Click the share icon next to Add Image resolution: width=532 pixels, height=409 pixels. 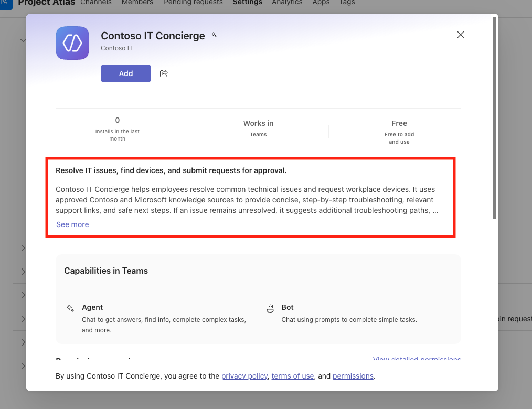tap(164, 73)
